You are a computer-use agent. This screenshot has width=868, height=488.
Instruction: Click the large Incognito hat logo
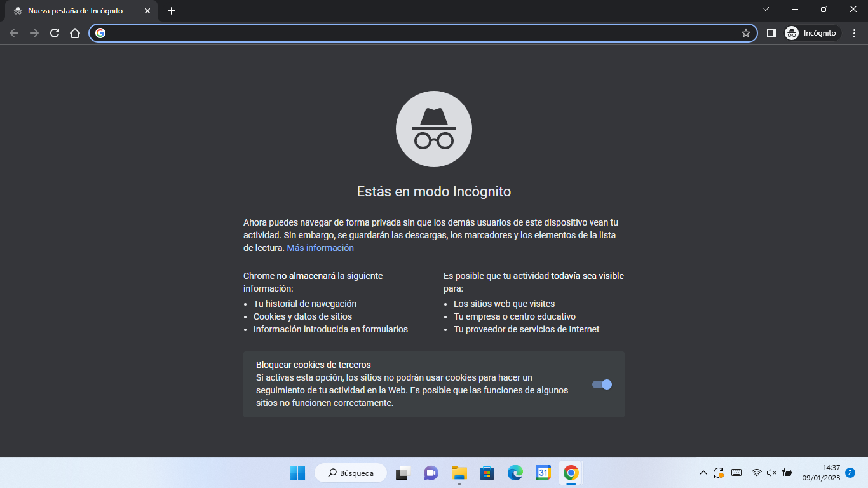click(x=434, y=129)
